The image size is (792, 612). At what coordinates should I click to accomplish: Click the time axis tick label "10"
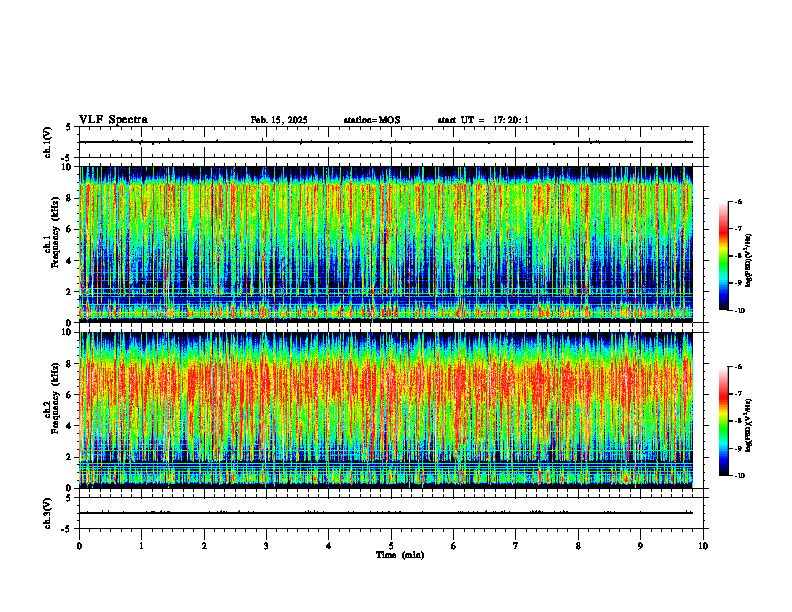click(703, 546)
